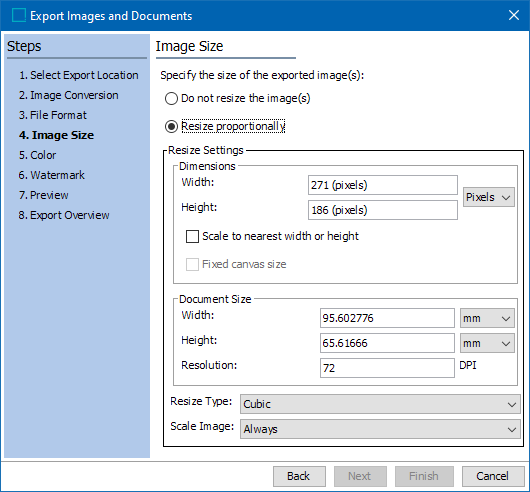Open the Pixels unit dropdown
Image resolution: width=530 pixels, height=492 pixels.
pyautogui.click(x=488, y=197)
